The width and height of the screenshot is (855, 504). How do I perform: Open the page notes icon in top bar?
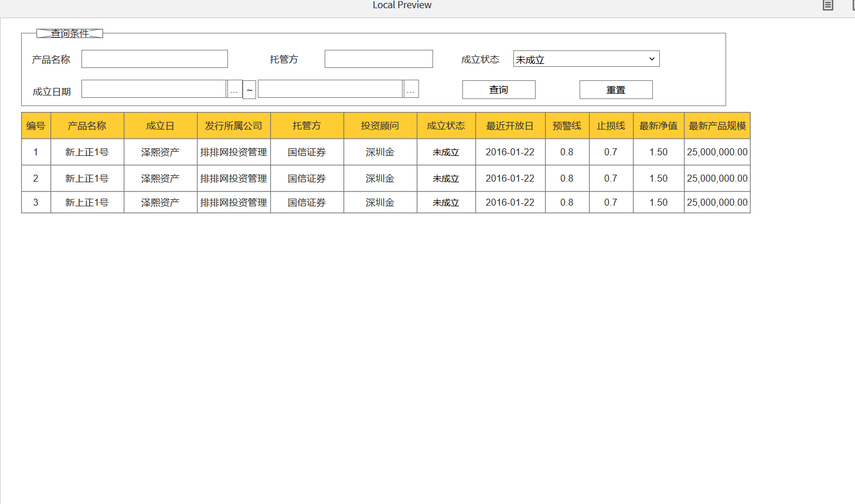pyautogui.click(x=827, y=5)
